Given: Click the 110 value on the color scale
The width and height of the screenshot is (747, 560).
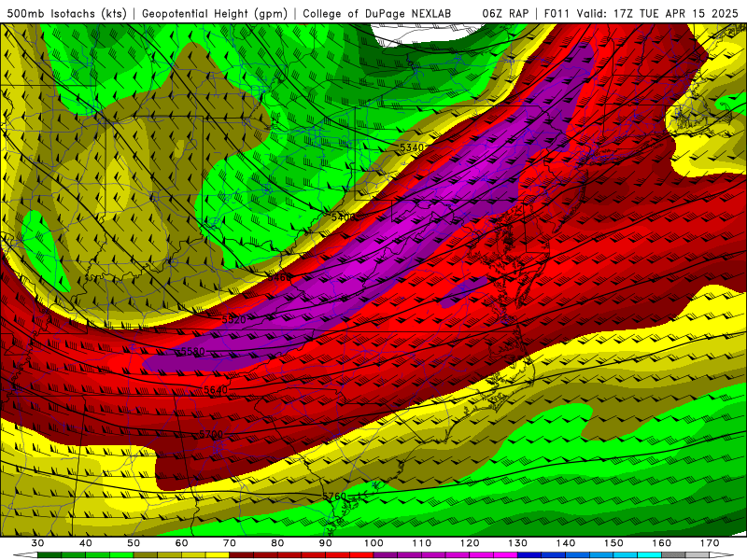Looking at the screenshot, I should point(422,543).
